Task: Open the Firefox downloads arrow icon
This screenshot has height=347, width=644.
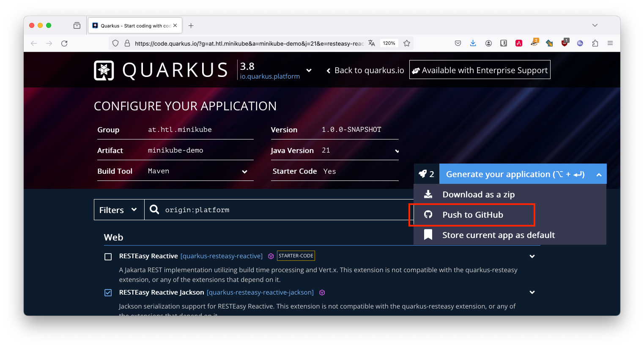Action: (x=473, y=43)
